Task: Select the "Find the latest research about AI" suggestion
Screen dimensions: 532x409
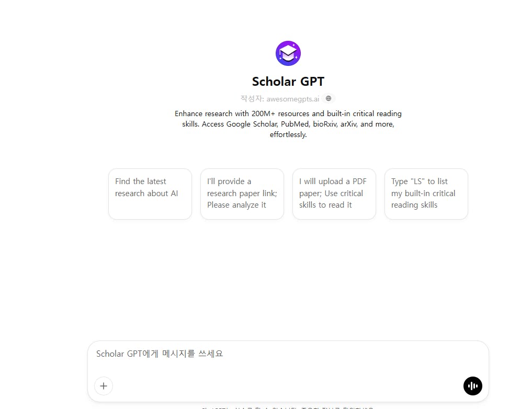Action: pos(150,194)
